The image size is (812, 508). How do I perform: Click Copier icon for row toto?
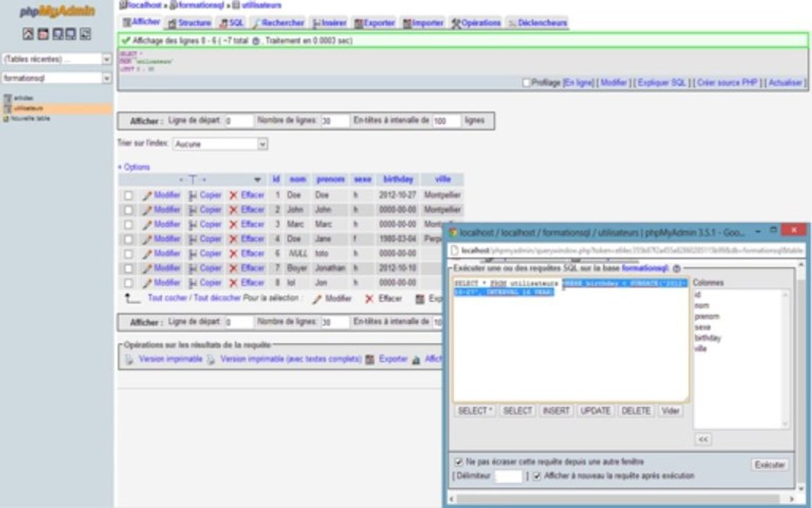tap(192, 253)
